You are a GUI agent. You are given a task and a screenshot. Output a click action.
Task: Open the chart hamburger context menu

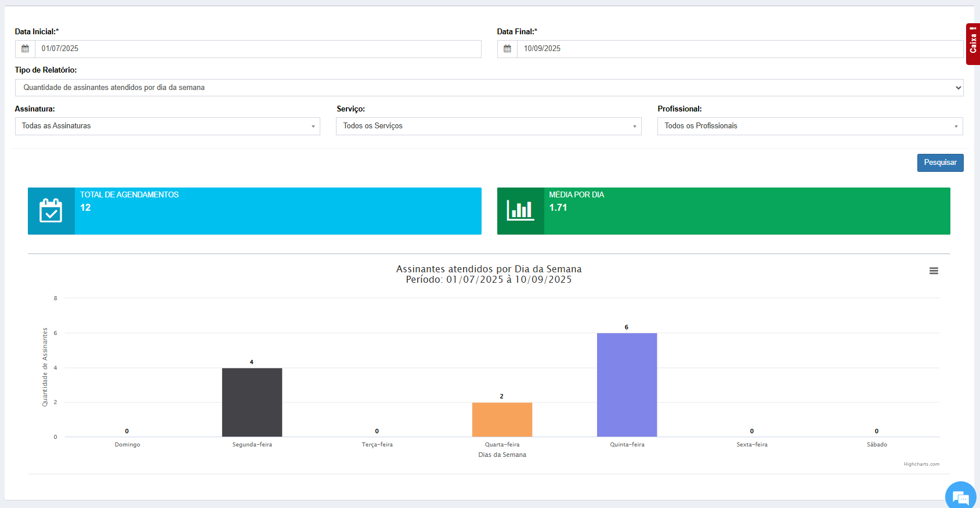click(x=934, y=271)
